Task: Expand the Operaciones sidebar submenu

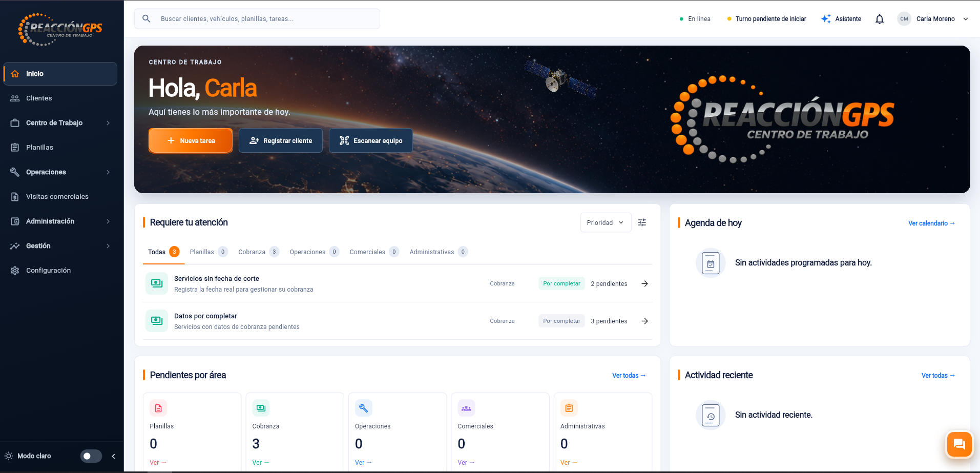Action: (x=108, y=172)
